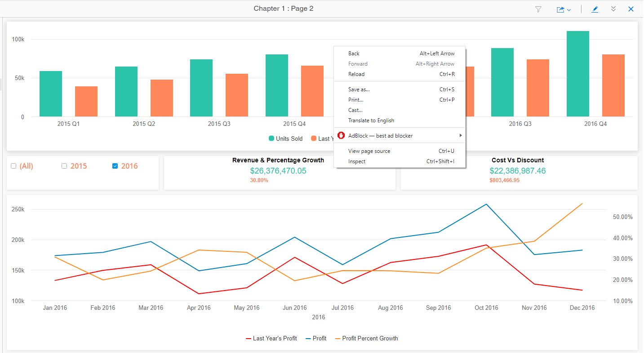Viewport: 644px width, 353px height.
Task: Select Cast... in the context menu
Action: pos(400,110)
